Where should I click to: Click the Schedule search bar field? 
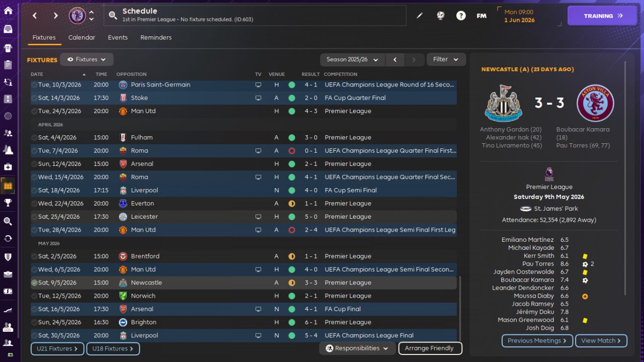coord(255,16)
